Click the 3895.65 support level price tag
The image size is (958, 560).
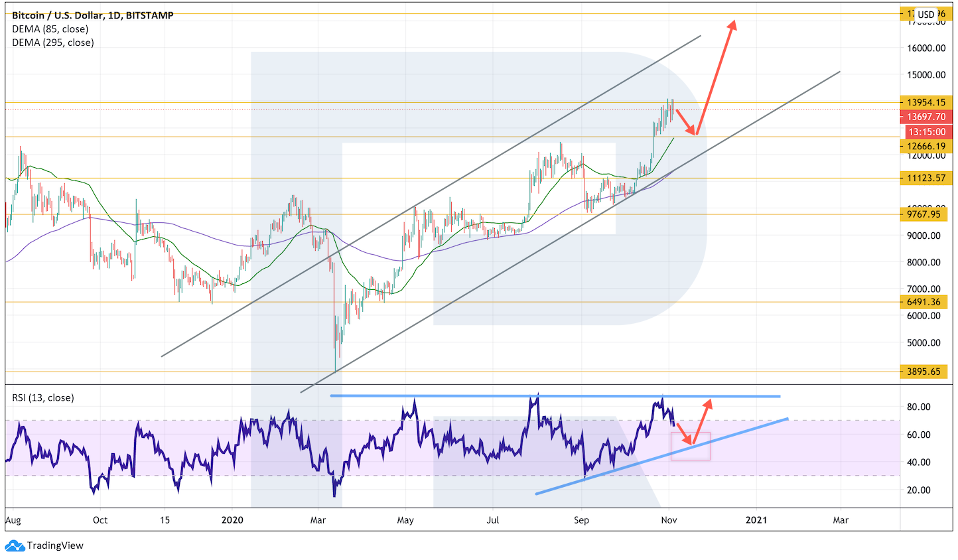click(x=924, y=372)
